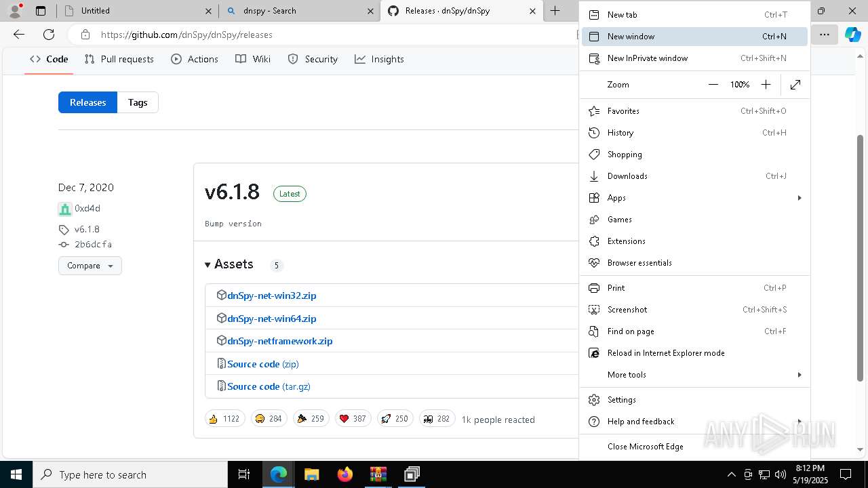Reload in Internet Explorer mode

(x=694, y=353)
